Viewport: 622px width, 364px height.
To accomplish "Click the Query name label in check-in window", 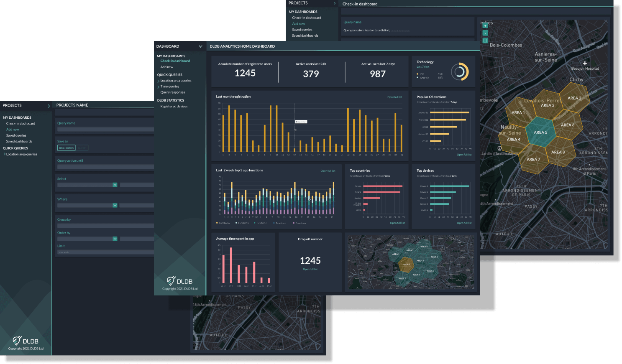I will click(352, 22).
